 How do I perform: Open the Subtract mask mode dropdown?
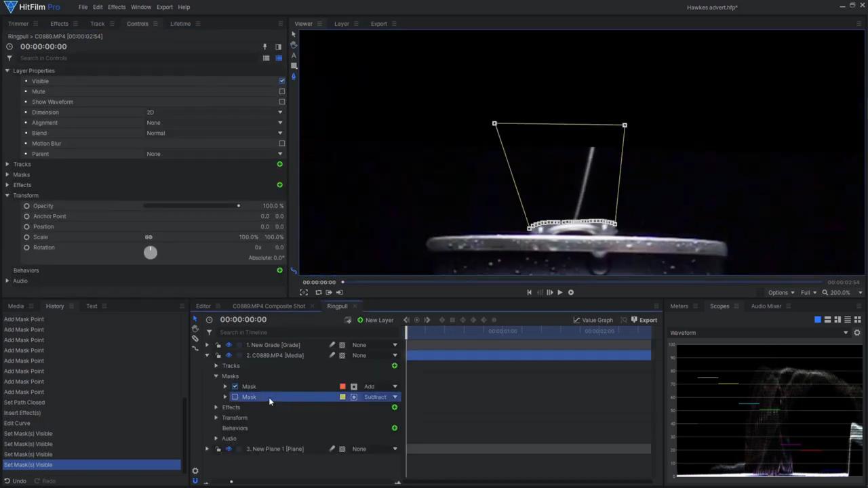380,397
